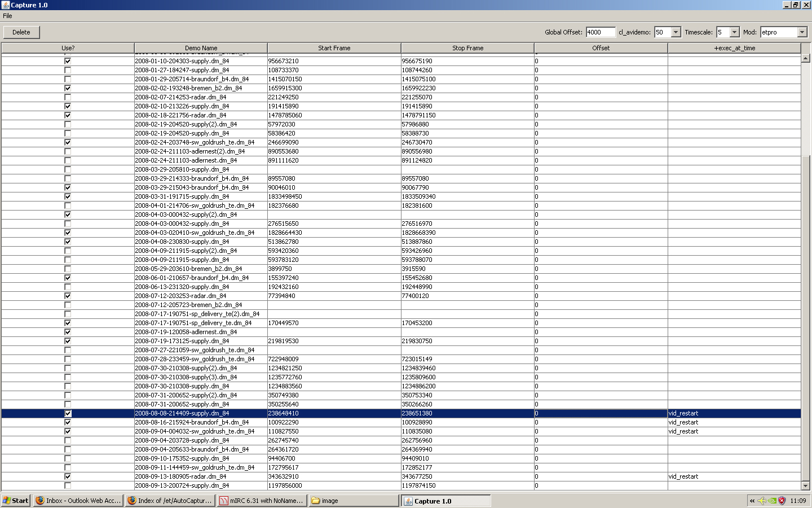Viewport: 812px width, 508px height.
Task: Click the system clock 11:09
Action: point(798,501)
